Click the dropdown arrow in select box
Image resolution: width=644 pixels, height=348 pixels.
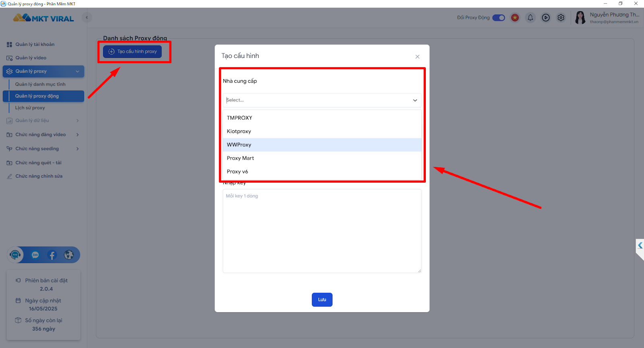[x=415, y=100]
